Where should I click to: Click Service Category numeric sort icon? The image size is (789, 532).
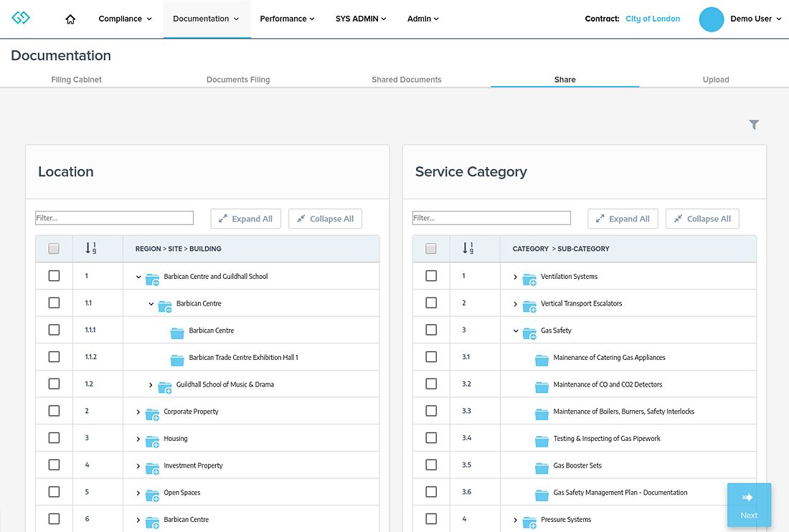pos(468,248)
